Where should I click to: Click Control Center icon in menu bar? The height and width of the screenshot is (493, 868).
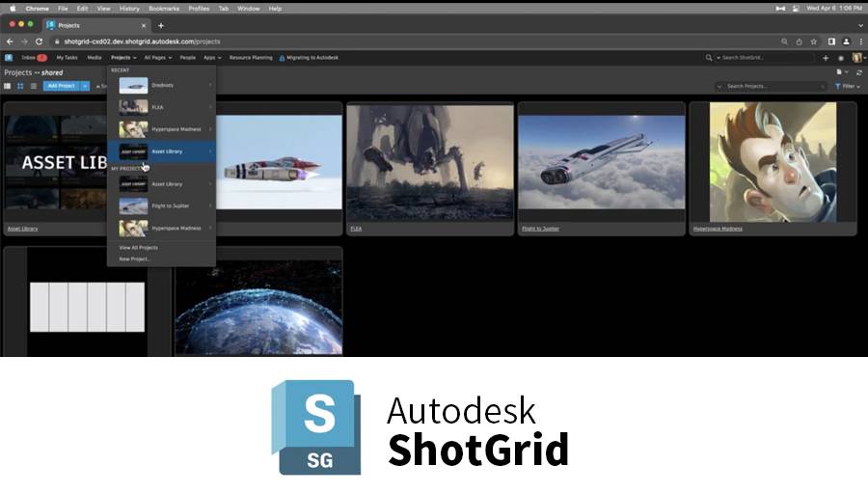tap(796, 9)
